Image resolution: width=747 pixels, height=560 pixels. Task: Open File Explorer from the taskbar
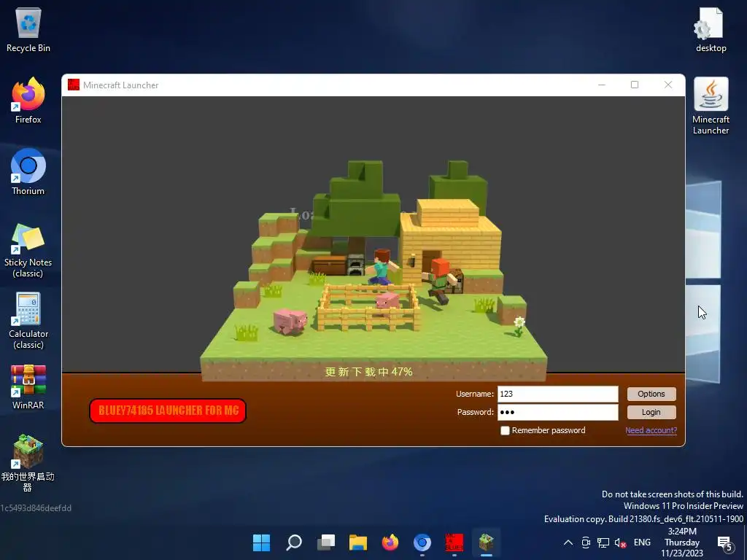(x=357, y=542)
